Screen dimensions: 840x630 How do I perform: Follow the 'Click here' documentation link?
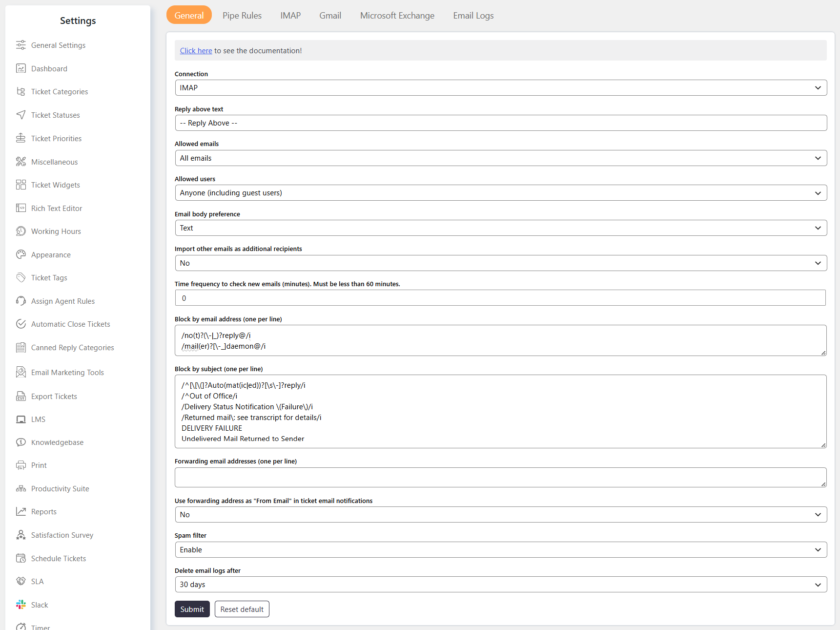tap(196, 51)
